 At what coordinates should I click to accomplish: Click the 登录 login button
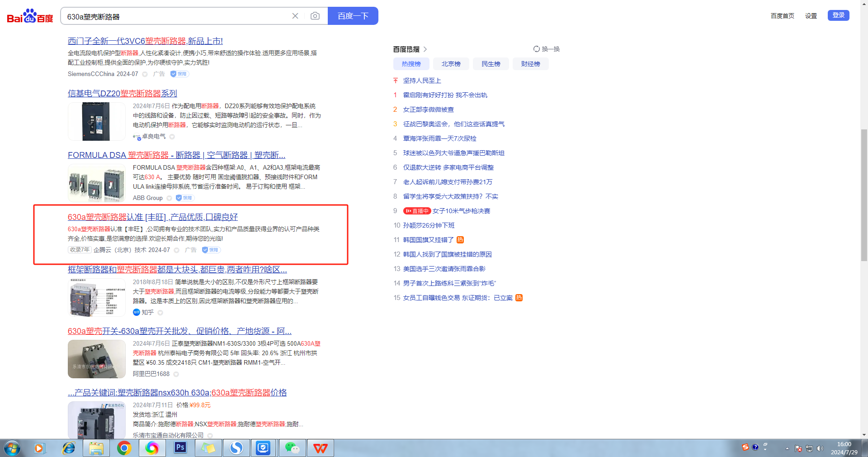[x=838, y=15]
